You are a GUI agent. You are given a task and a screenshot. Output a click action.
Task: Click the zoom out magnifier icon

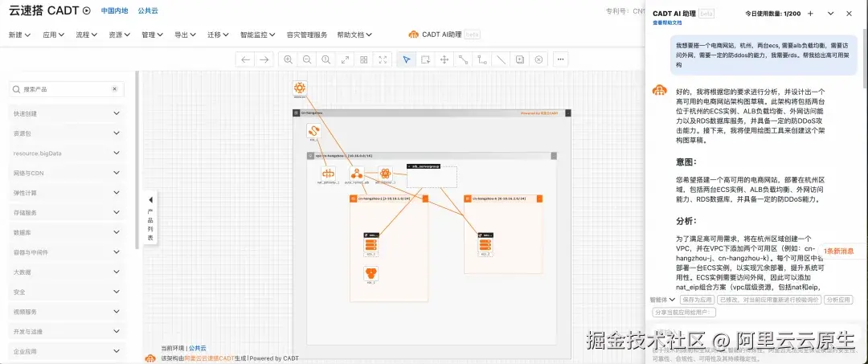tap(307, 59)
